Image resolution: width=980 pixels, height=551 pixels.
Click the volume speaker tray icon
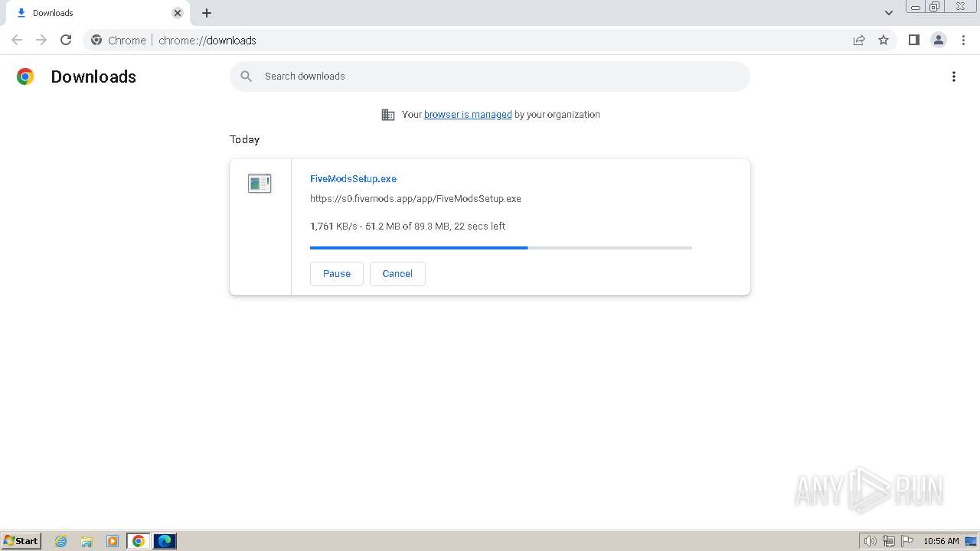[x=870, y=541]
